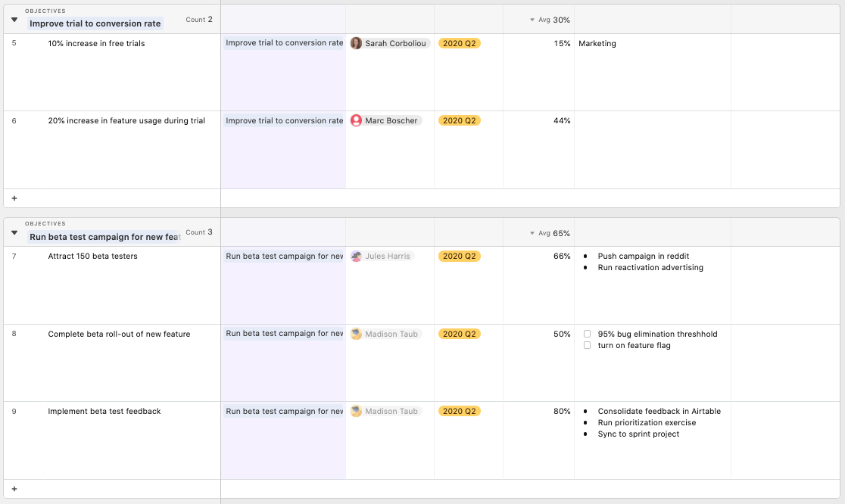
Task: Open linked objective in row 6
Action: (284, 120)
